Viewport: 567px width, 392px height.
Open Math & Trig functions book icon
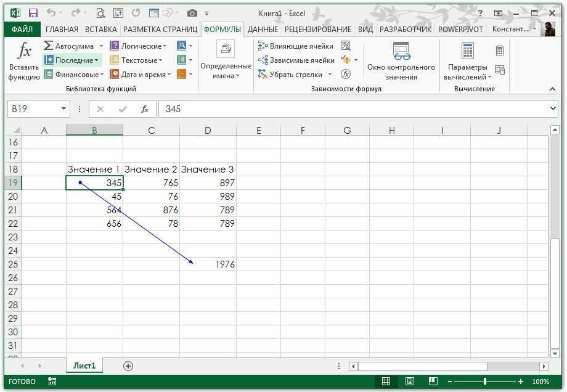point(182,60)
